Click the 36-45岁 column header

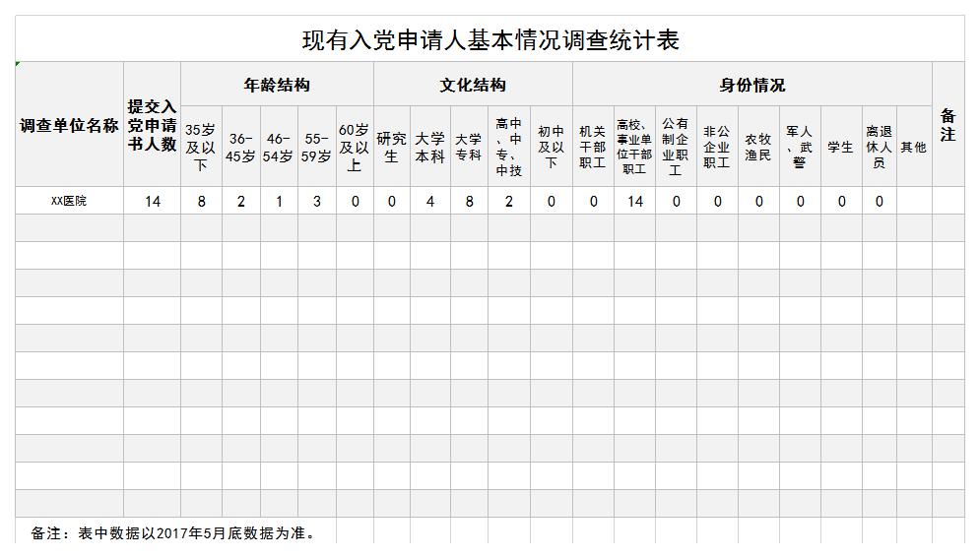tap(240, 147)
